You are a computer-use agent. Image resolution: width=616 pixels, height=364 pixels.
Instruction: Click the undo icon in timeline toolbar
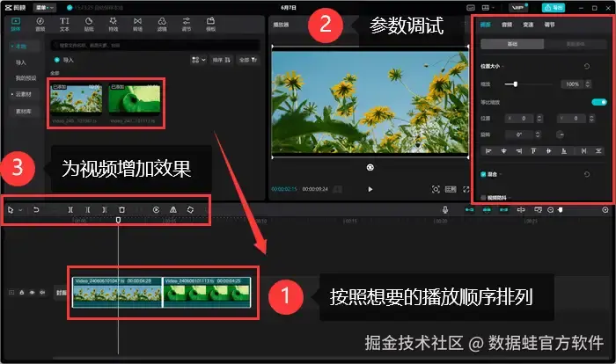coord(36,210)
